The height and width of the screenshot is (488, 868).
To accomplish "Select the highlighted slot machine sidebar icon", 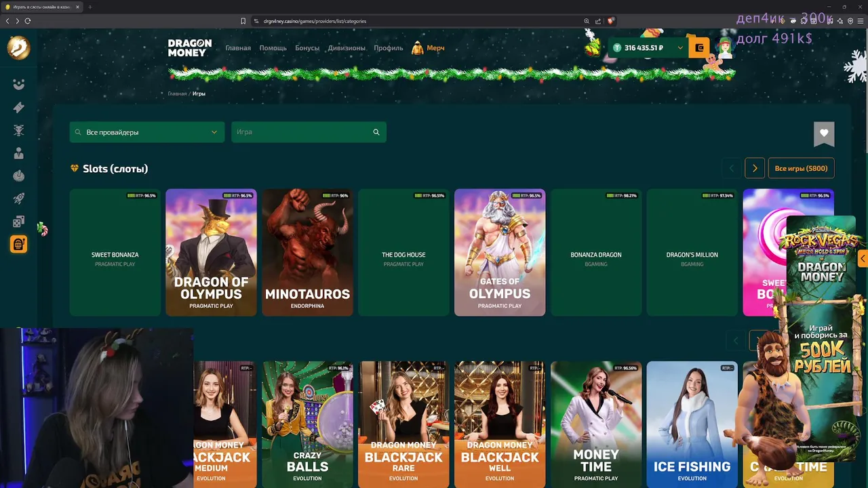I will (18, 245).
